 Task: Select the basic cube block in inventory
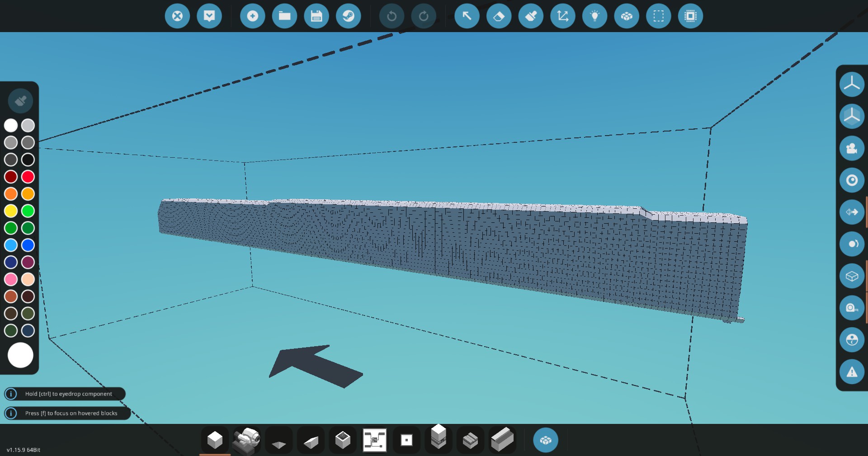point(215,440)
